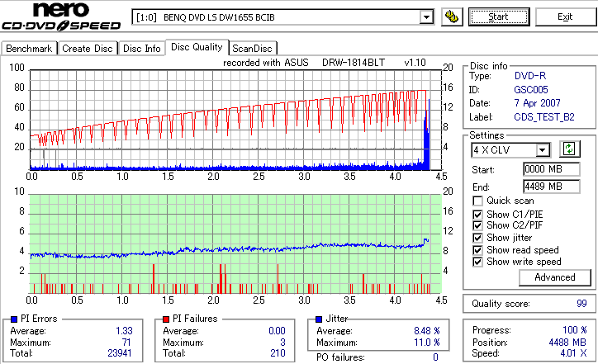Enable the Quick scan checkbox

477,201
